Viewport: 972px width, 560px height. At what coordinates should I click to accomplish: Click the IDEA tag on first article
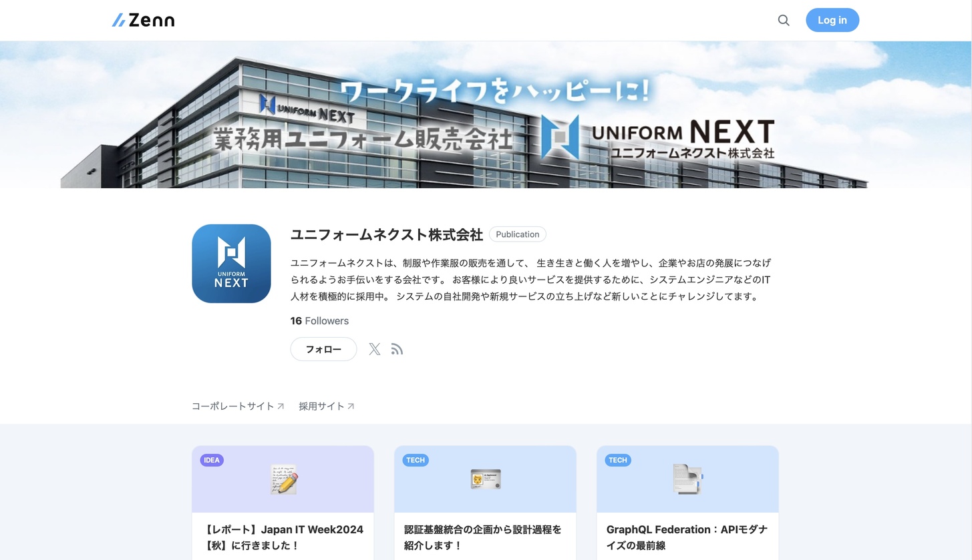[212, 460]
